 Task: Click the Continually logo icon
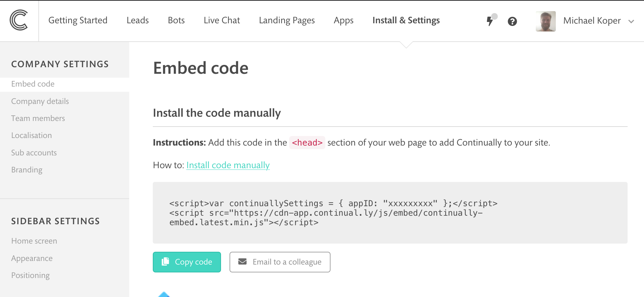tap(19, 20)
